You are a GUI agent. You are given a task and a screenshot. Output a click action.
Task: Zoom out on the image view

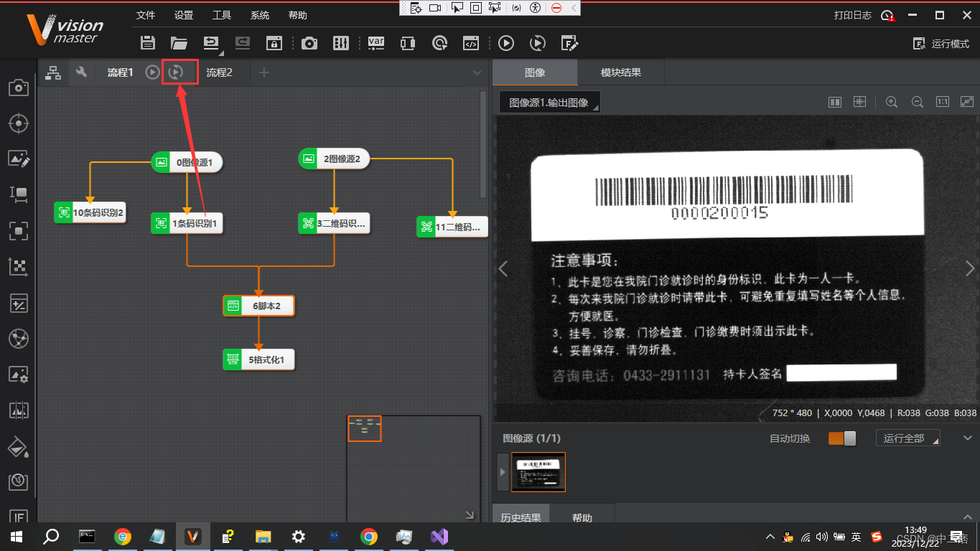pos(917,102)
